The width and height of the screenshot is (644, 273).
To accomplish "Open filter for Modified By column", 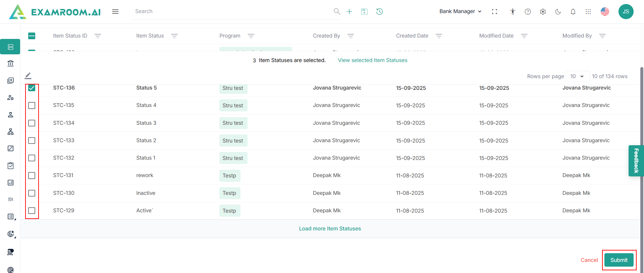I will click(602, 36).
